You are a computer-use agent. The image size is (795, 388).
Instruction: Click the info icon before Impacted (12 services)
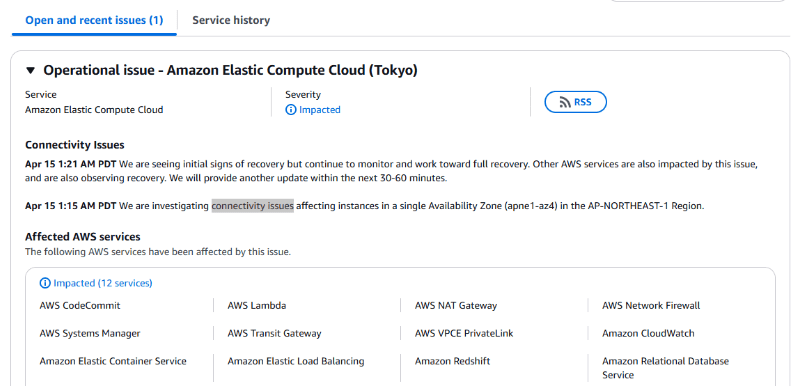point(45,283)
